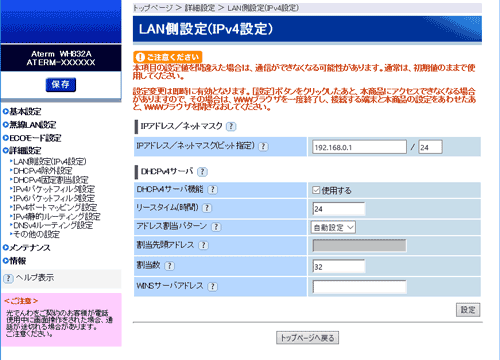Open help icon for リースタイム(時間)
500x360 pixels.
tap(207, 208)
